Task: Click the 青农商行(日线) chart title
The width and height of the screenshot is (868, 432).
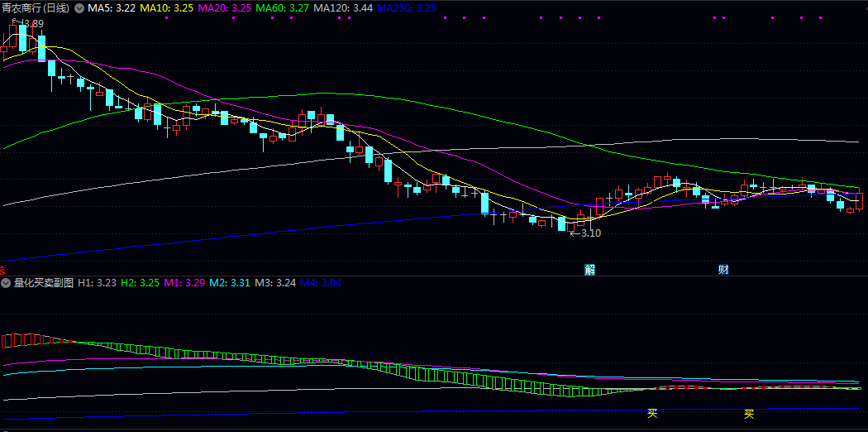Action: point(36,7)
